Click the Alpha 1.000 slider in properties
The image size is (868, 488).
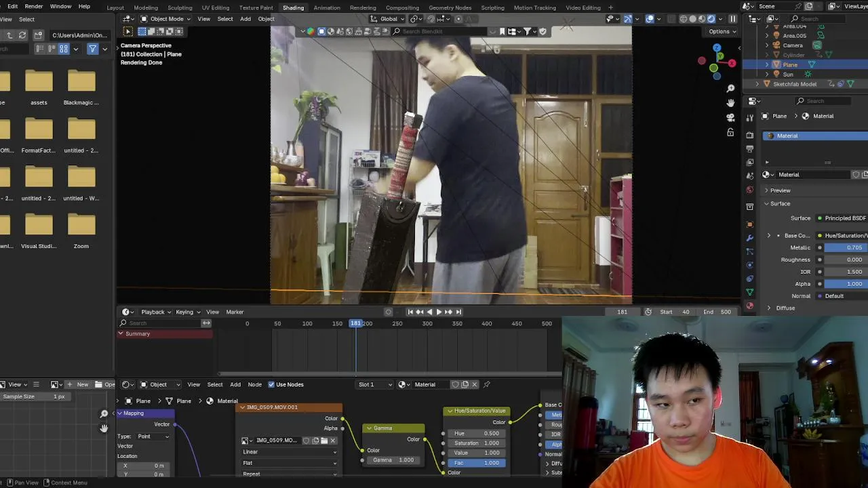tap(846, 284)
